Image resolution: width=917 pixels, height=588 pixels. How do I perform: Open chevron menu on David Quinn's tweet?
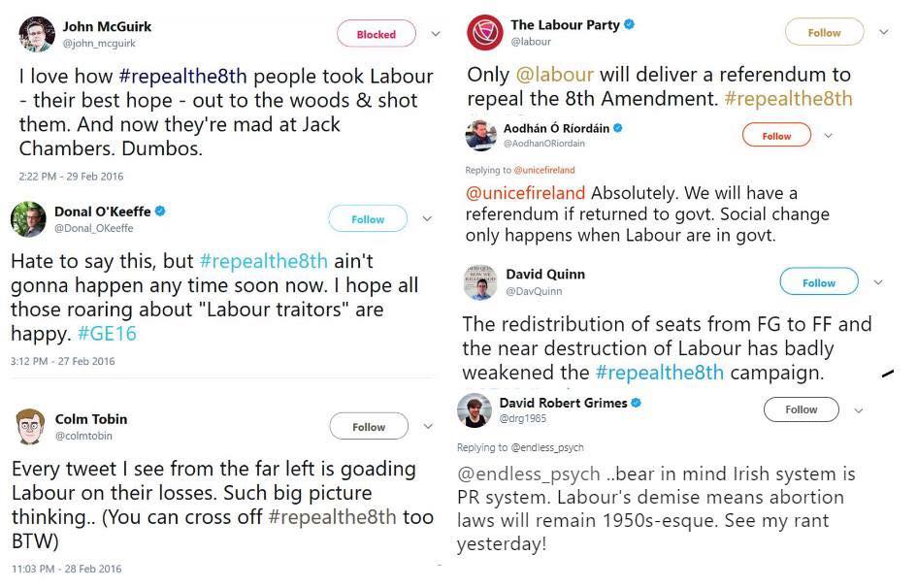878,282
